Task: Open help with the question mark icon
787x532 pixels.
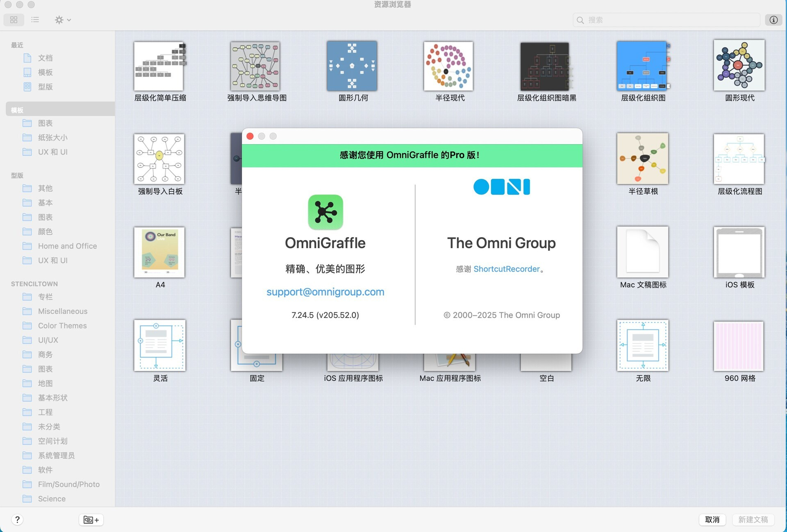Action: [x=17, y=519]
